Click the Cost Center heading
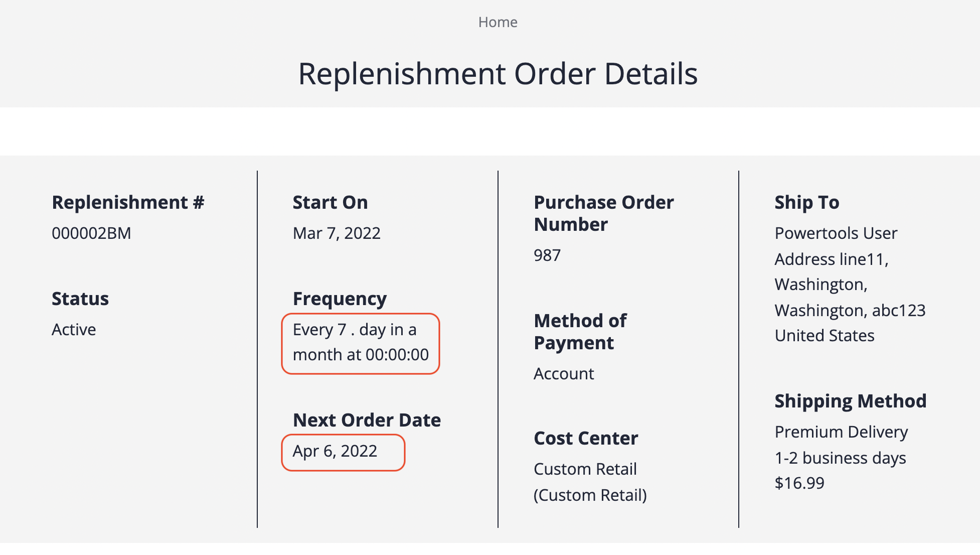Viewport: 980px width, 555px height. click(x=586, y=438)
